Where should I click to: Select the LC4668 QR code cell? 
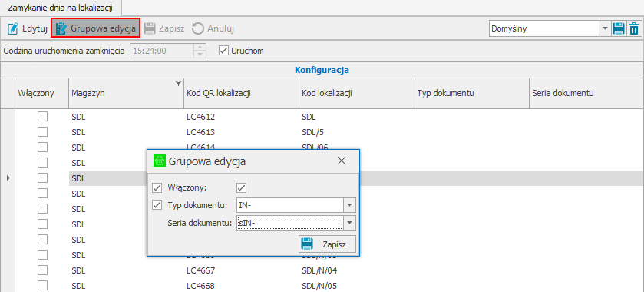point(241,285)
